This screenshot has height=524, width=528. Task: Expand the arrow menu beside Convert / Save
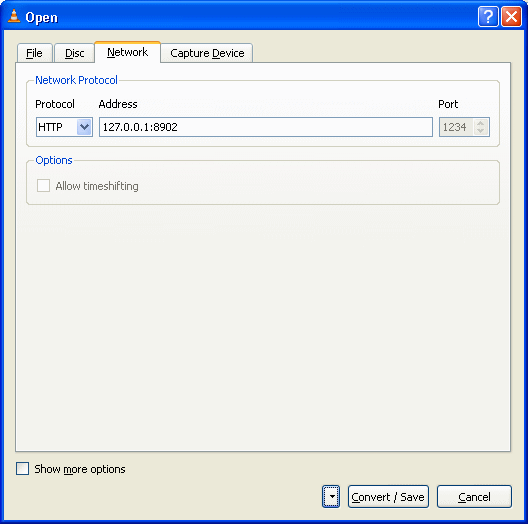click(x=331, y=496)
